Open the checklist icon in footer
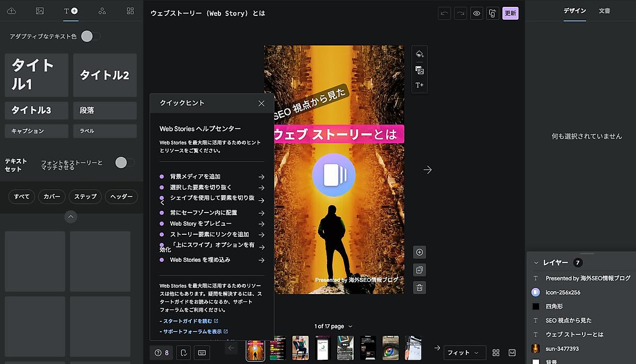Viewport: 636px width, 364px height. click(183, 352)
